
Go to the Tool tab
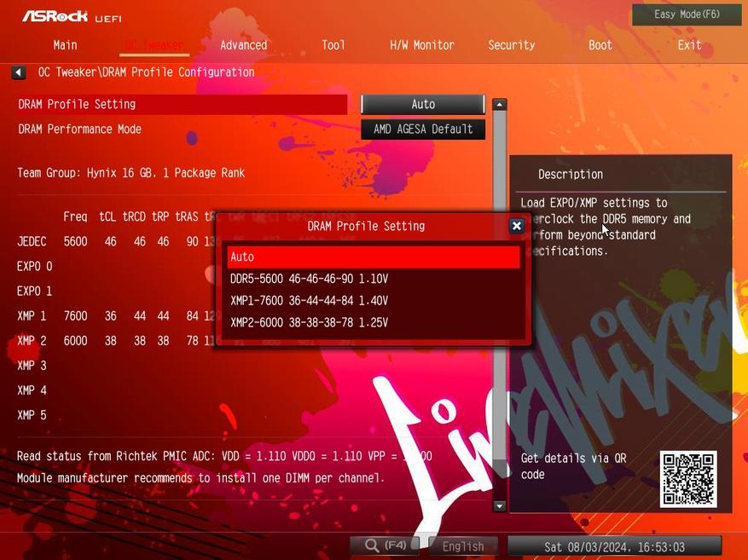(x=333, y=45)
